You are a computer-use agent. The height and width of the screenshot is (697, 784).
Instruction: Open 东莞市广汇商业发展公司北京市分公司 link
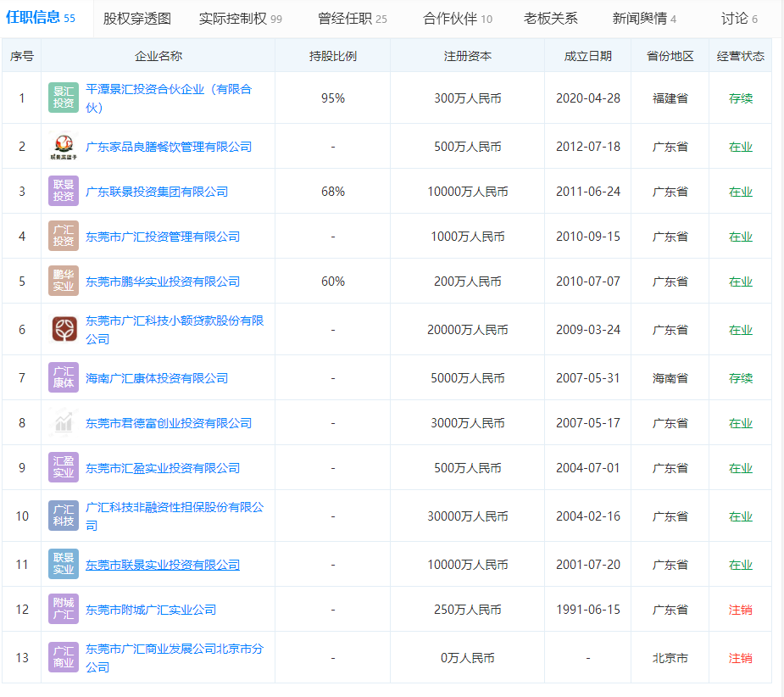[175, 658]
